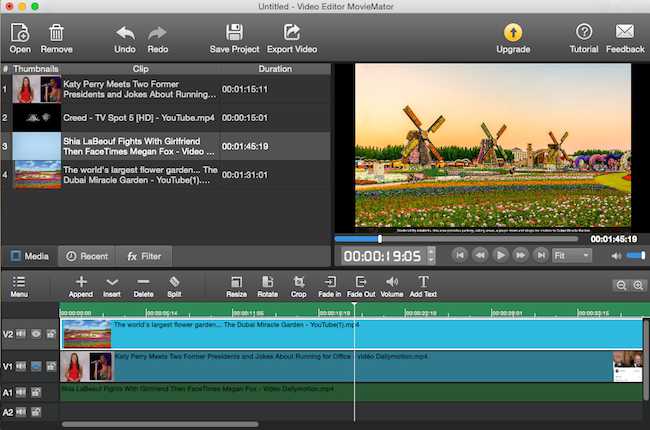650x430 pixels.
Task: Mute audio track A1
Action: click(21, 392)
